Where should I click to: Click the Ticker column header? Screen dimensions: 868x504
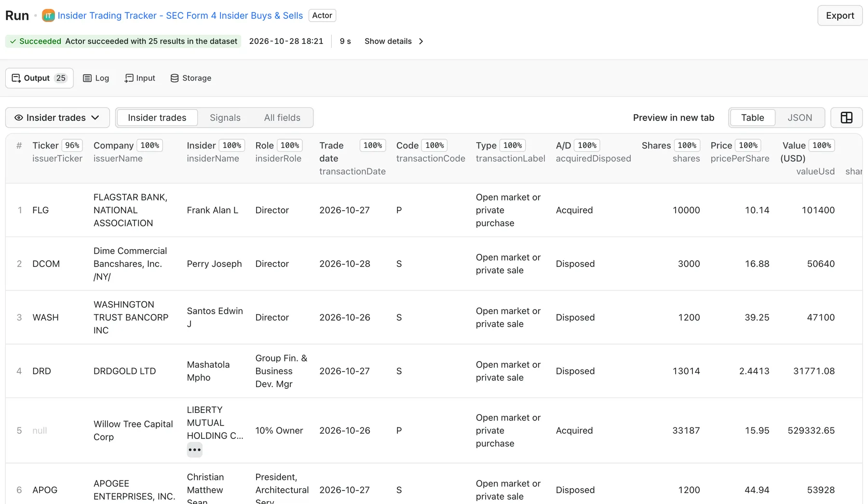coord(45,146)
